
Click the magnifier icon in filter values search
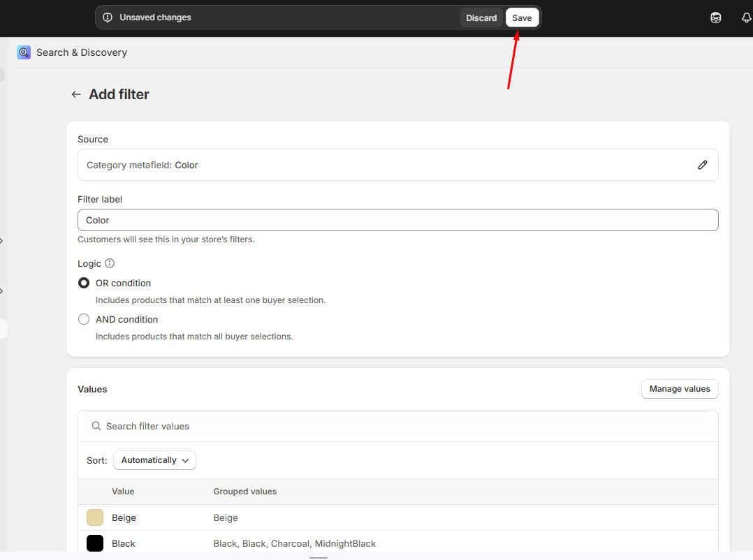[96, 426]
